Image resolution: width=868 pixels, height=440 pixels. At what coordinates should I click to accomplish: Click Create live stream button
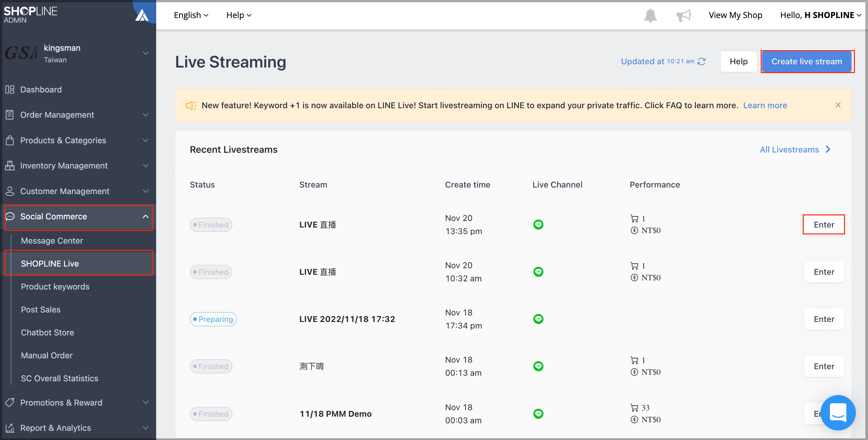click(x=807, y=61)
